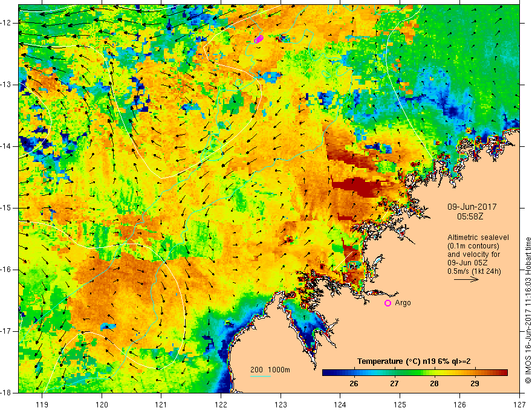Viewport: 532px width, 411px height.
Task: Click the 'and velocity for' text line
Action: (473, 254)
